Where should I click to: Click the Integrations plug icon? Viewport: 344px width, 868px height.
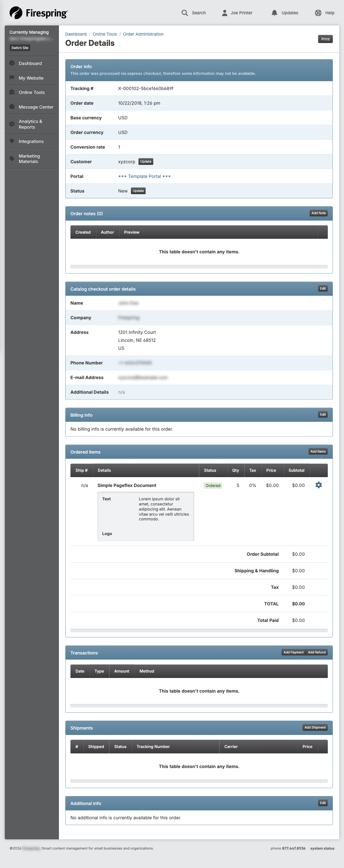point(12,141)
